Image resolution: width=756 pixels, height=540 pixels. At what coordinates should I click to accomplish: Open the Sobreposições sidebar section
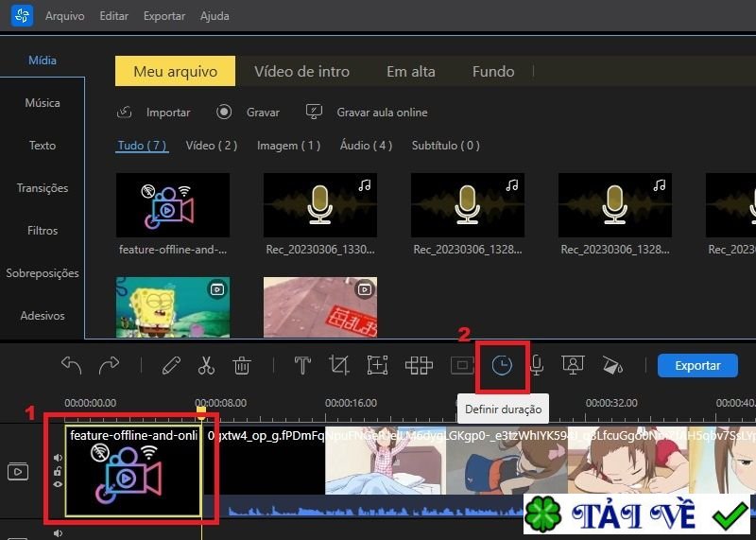pos(43,273)
